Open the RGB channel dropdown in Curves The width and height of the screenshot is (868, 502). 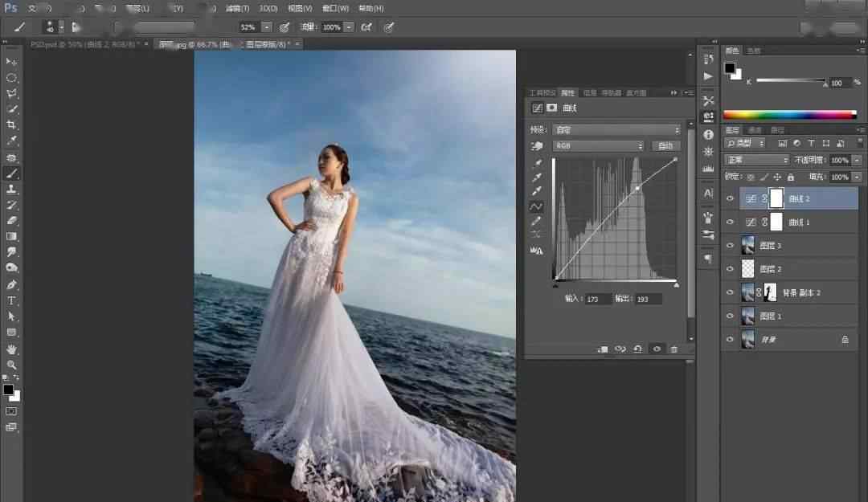point(599,146)
